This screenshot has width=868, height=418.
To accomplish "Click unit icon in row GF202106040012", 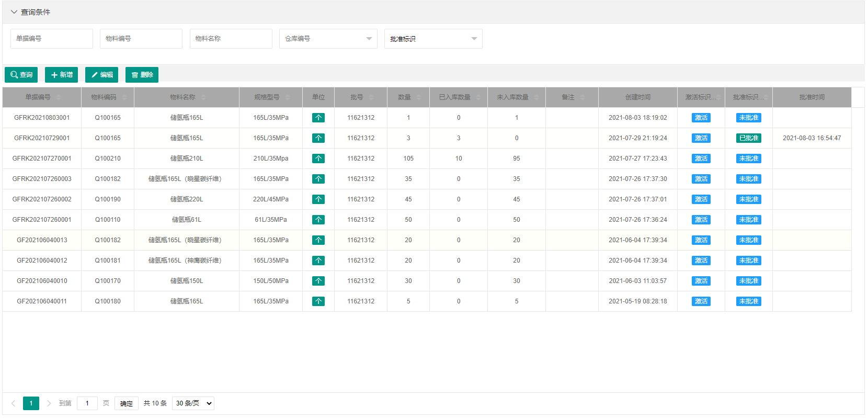I will 318,261.
